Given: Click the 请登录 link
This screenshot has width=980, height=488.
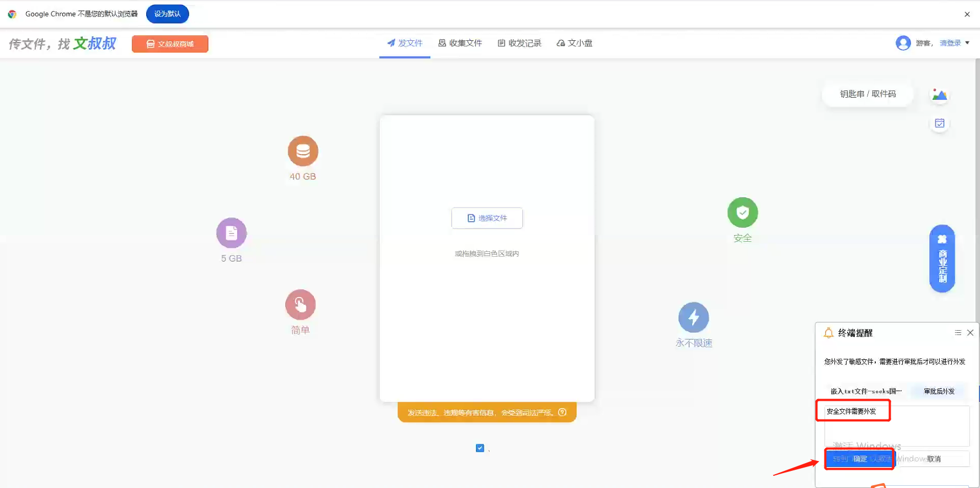Looking at the screenshot, I should (950, 43).
